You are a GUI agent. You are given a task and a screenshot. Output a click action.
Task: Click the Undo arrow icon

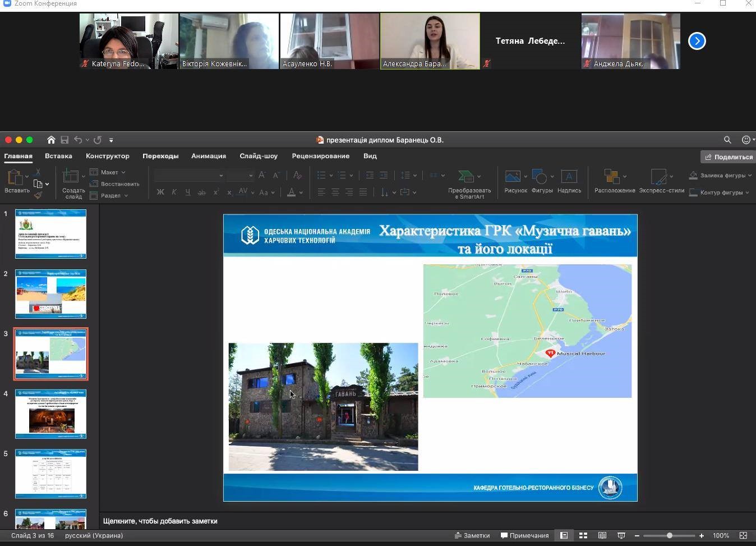pos(78,140)
